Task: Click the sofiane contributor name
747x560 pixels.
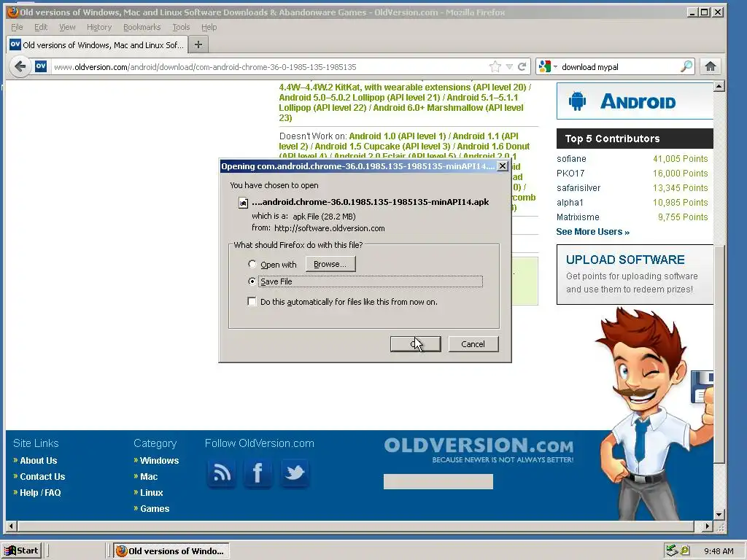Action: click(571, 158)
